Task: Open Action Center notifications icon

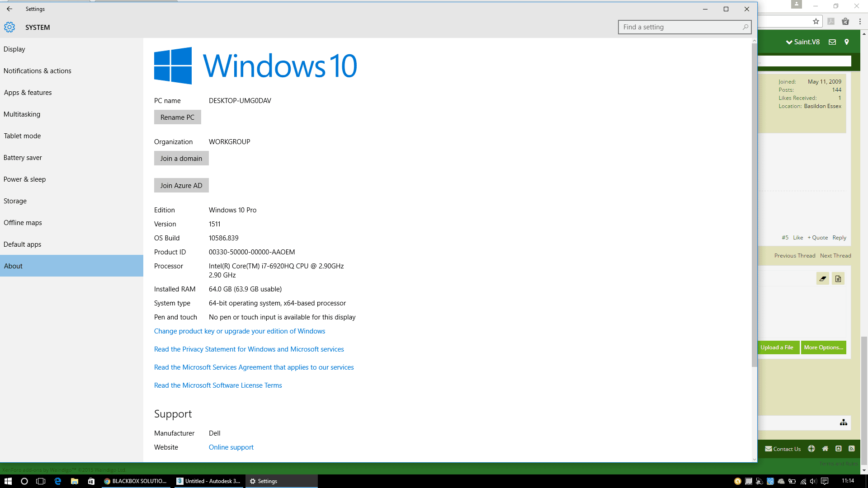Action: [825, 481]
